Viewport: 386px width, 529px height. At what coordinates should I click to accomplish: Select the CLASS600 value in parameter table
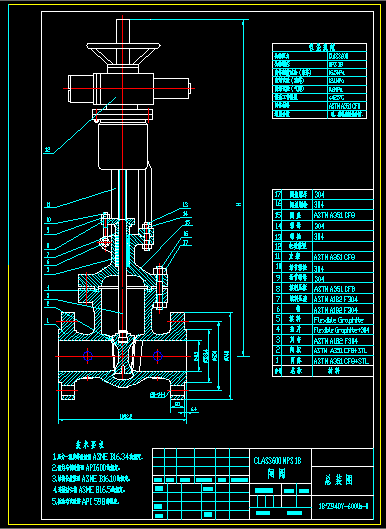[x=338, y=56]
